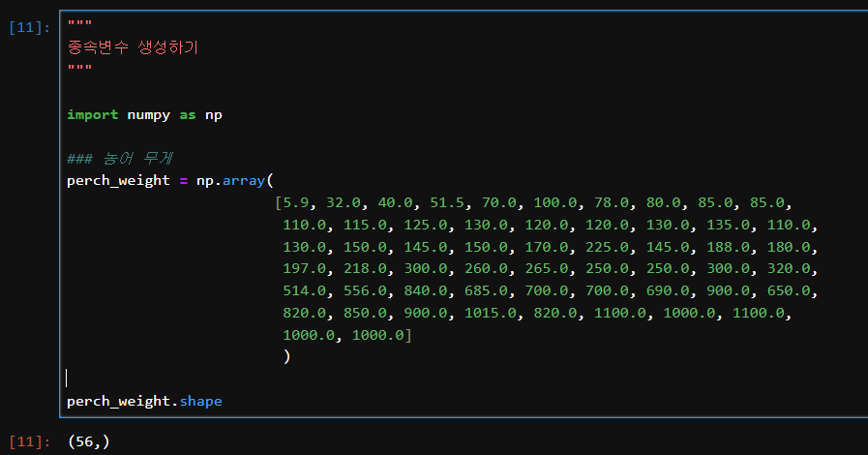Screen dimensions: 868x455
Task: Click the value 685.0 in the array
Action: coord(486,290)
